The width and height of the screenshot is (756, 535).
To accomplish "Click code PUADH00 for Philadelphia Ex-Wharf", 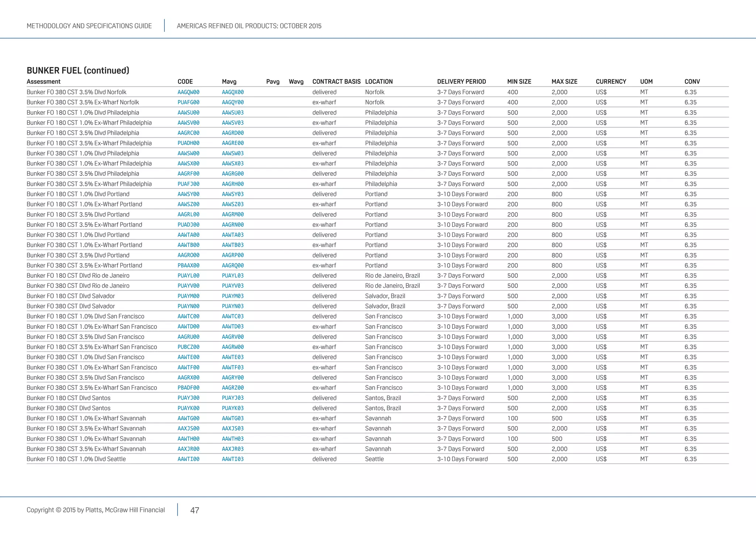I will tap(188, 143).
